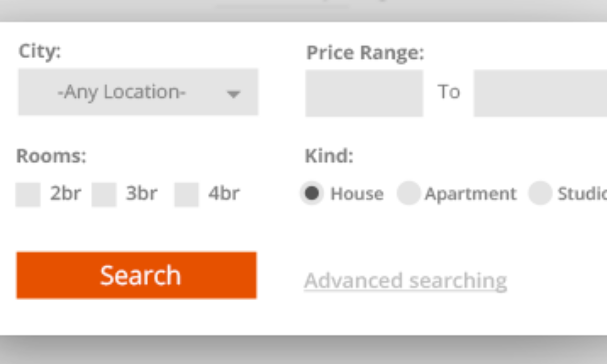Tick the 3br rooms checkbox
Image resolution: width=607 pixels, height=364 pixels.
pos(104,195)
